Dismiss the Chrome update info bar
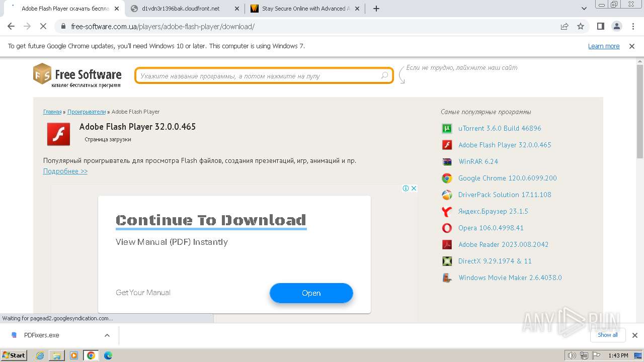Viewport: 644px width, 362px height. click(x=632, y=46)
